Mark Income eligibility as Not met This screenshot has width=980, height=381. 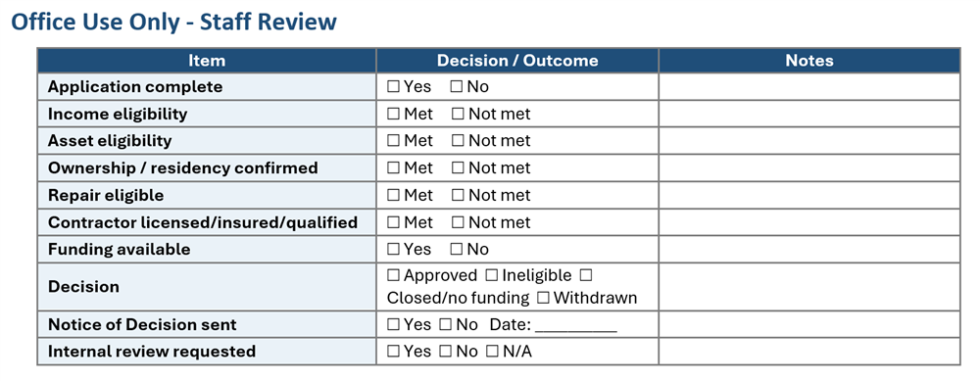458,115
